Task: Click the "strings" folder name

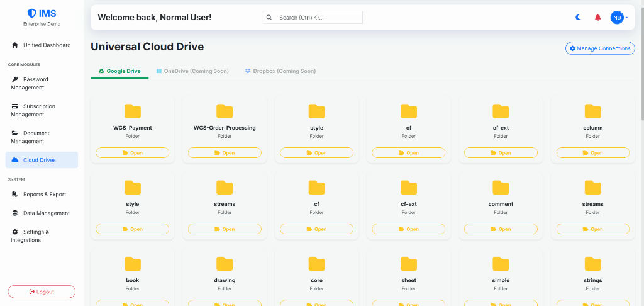Action: [592, 281]
